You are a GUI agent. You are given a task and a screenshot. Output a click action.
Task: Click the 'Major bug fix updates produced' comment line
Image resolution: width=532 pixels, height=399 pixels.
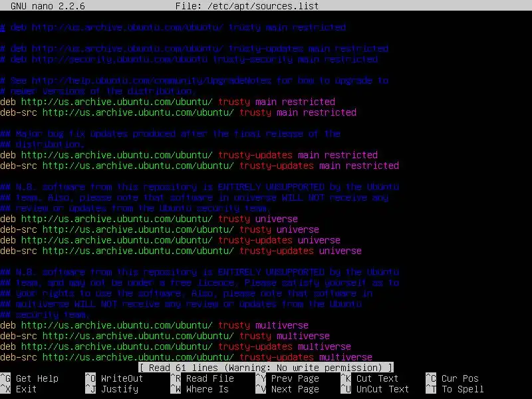tap(170, 134)
